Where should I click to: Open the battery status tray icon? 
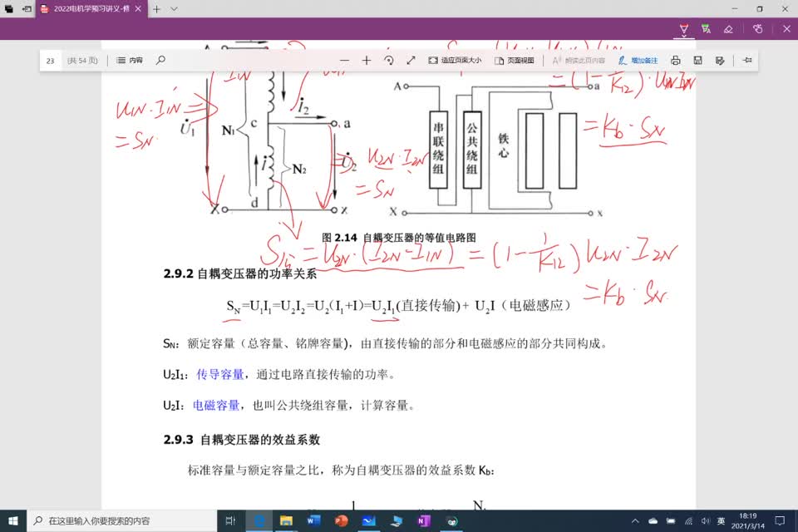click(670, 521)
